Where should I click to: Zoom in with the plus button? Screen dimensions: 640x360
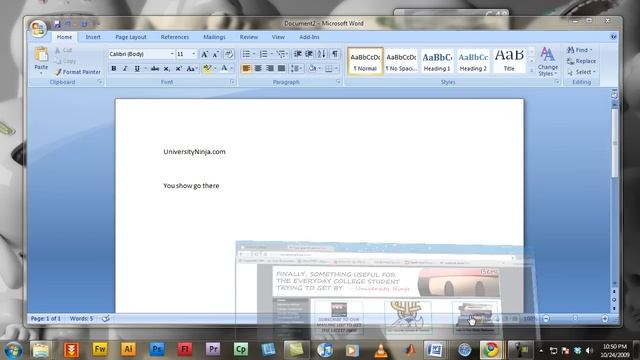[605, 318]
